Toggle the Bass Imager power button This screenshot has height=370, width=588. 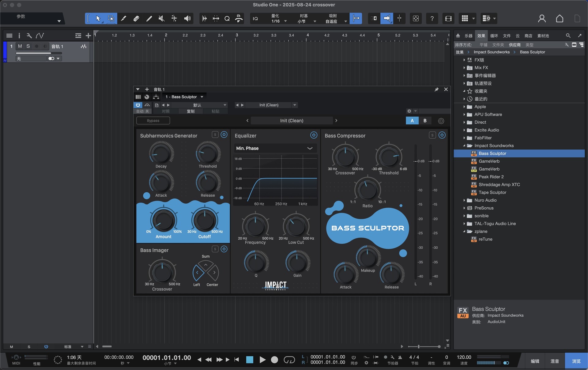click(224, 249)
